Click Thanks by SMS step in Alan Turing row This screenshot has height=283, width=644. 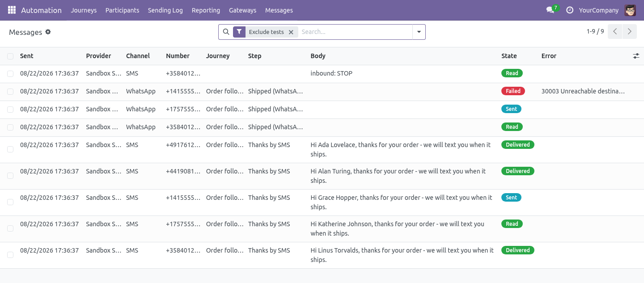click(x=269, y=171)
